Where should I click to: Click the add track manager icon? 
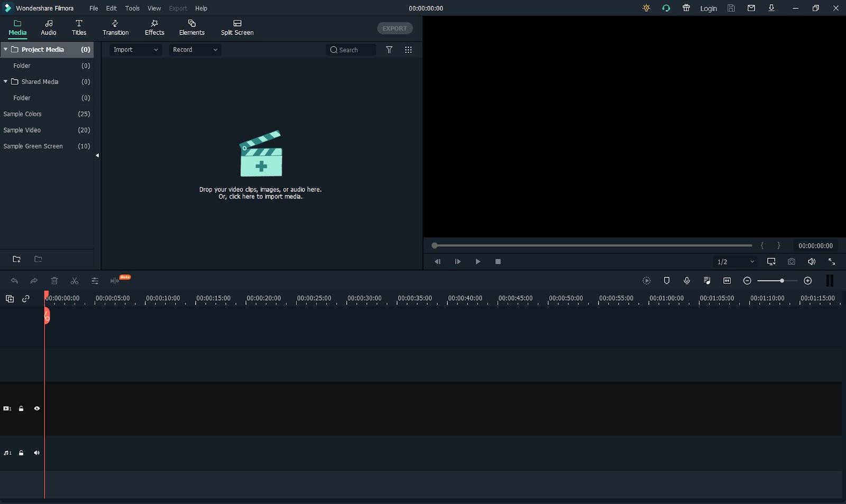[x=10, y=298]
